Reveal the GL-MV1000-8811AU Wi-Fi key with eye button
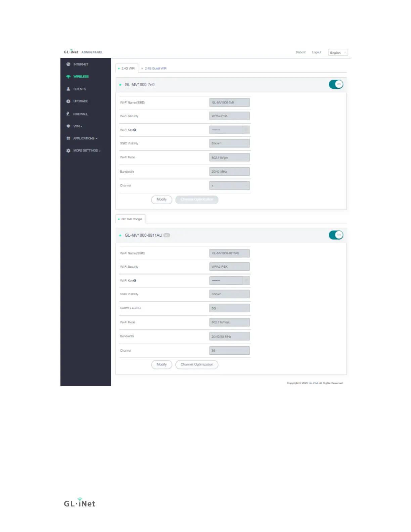Screen dimensions: 411x532 click(246, 280)
